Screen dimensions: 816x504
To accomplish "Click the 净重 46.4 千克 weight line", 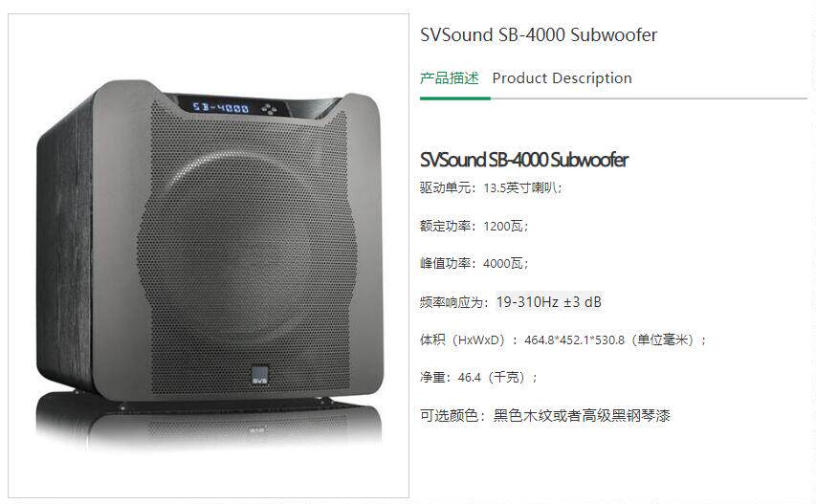I will tap(478, 377).
